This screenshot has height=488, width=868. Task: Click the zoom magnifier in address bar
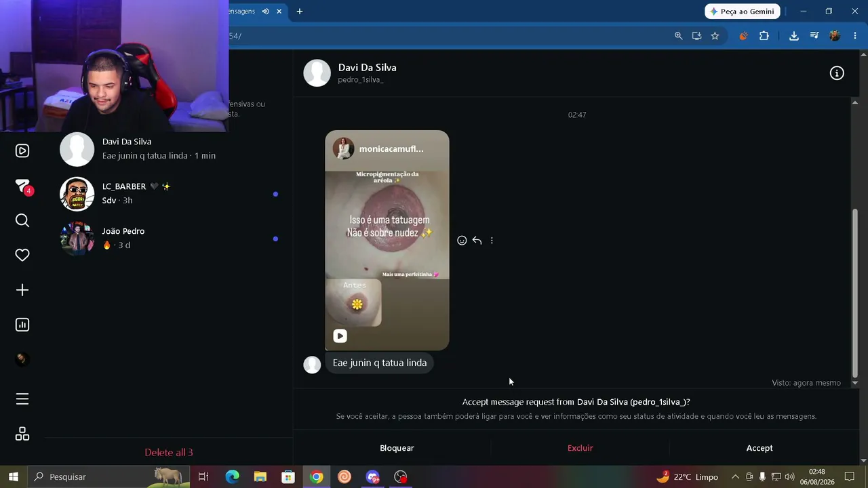coord(678,36)
